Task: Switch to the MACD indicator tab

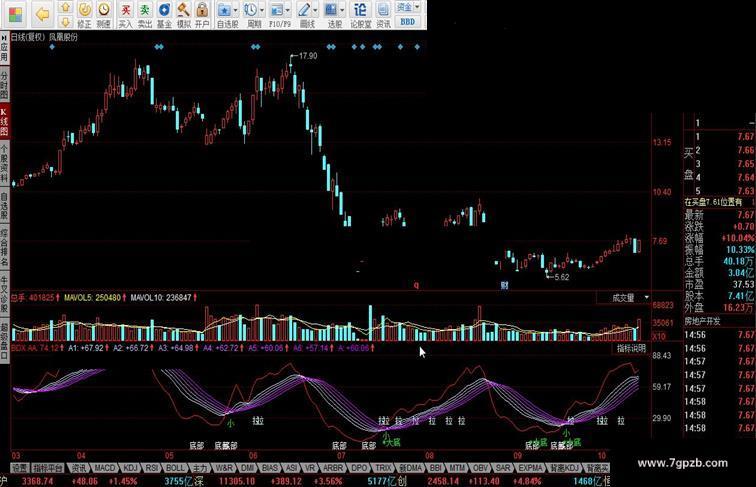Action: (x=105, y=468)
